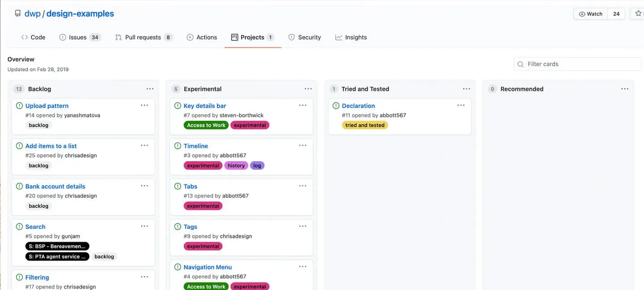Open the Bank account details issue link
The height and width of the screenshot is (290, 644).
(x=55, y=186)
